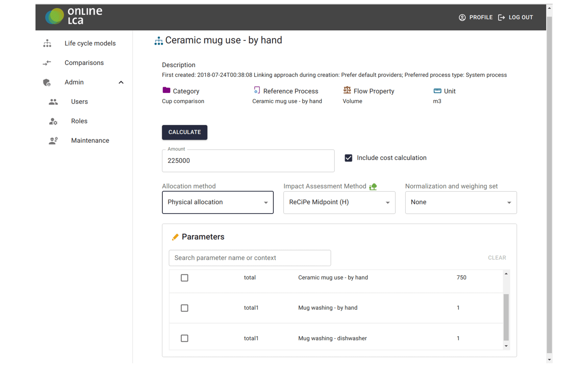Viewport: 588px width, 367px height.
Task: Click the orange pencil Parameters icon
Action: [175, 237]
